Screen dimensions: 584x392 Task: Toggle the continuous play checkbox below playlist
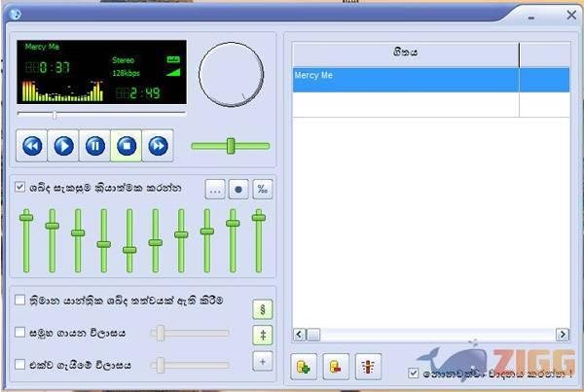(415, 373)
